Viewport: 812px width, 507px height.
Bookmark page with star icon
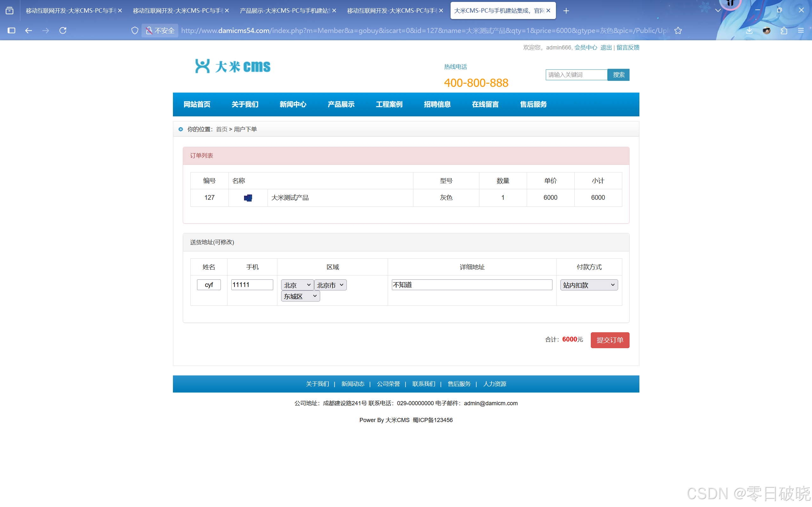pyautogui.click(x=678, y=30)
